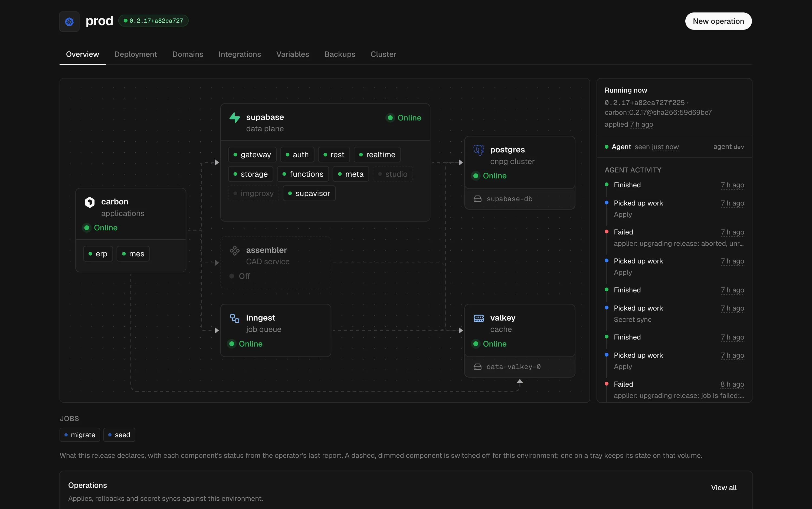
Task: Click the New operation button
Action: pos(718,21)
